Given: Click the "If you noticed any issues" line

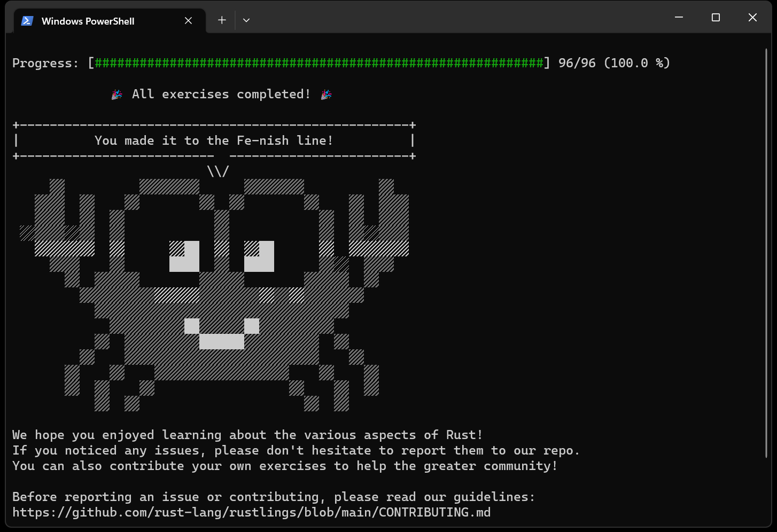Looking at the screenshot, I should coord(296,450).
